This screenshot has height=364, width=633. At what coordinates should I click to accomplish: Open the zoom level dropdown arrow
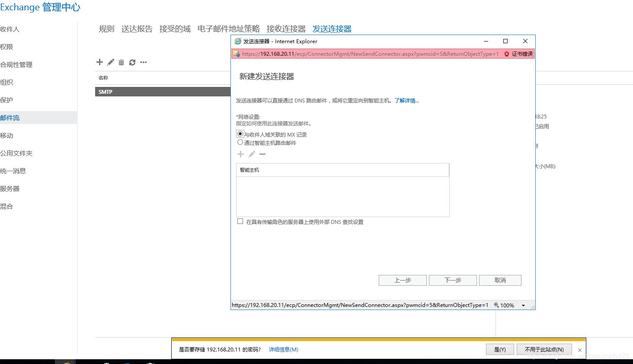coord(523,306)
